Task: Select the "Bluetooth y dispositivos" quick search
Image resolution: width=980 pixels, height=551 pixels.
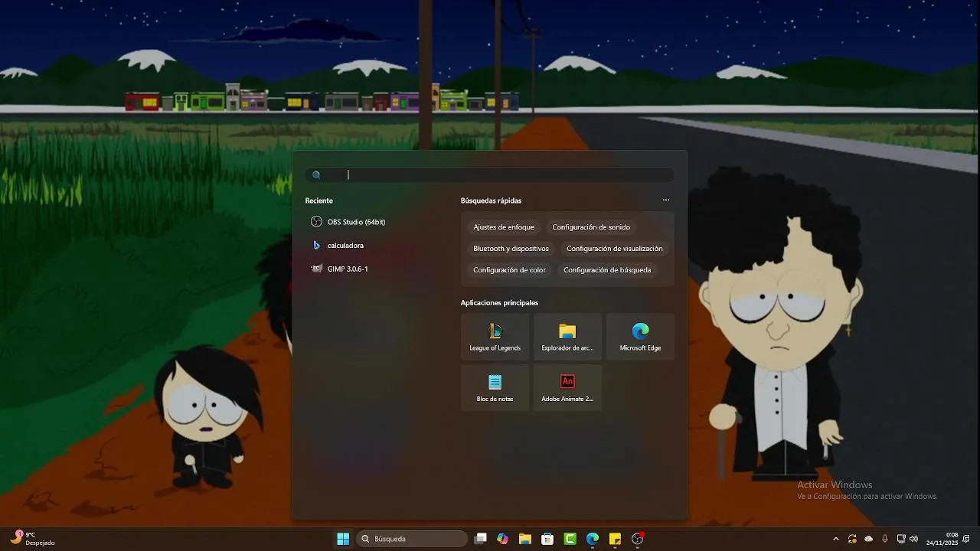Action: pyautogui.click(x=511, y=249)
